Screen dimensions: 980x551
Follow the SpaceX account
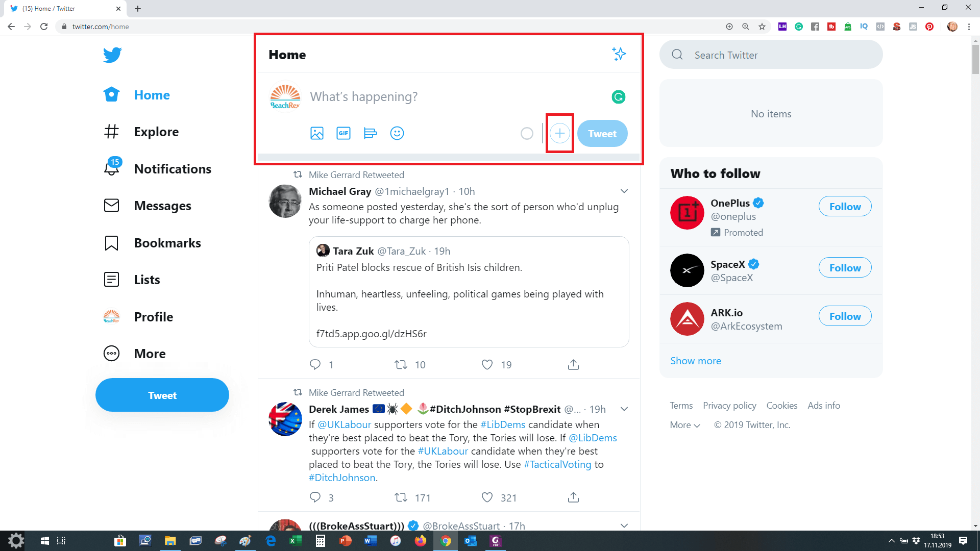pos(845,267)
